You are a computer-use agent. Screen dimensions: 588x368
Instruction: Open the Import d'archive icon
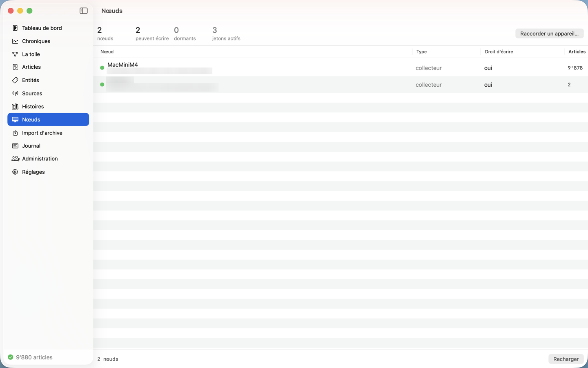click(15, 133)
